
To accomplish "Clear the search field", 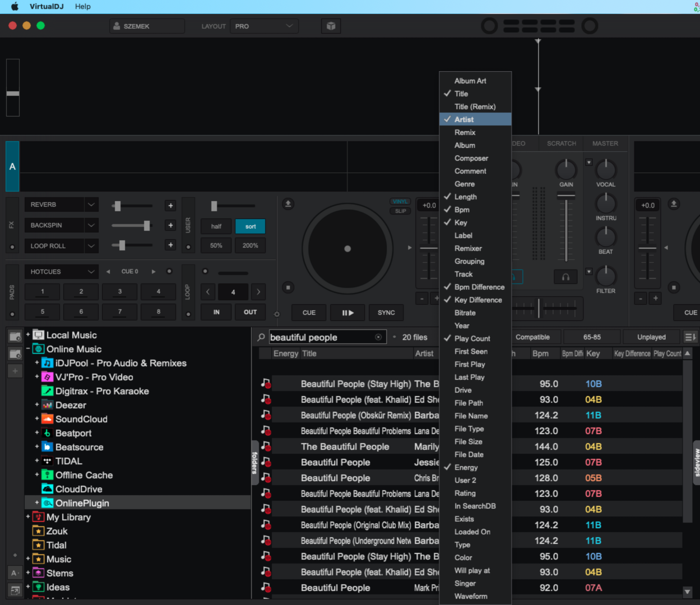I will tap(378, 337).
